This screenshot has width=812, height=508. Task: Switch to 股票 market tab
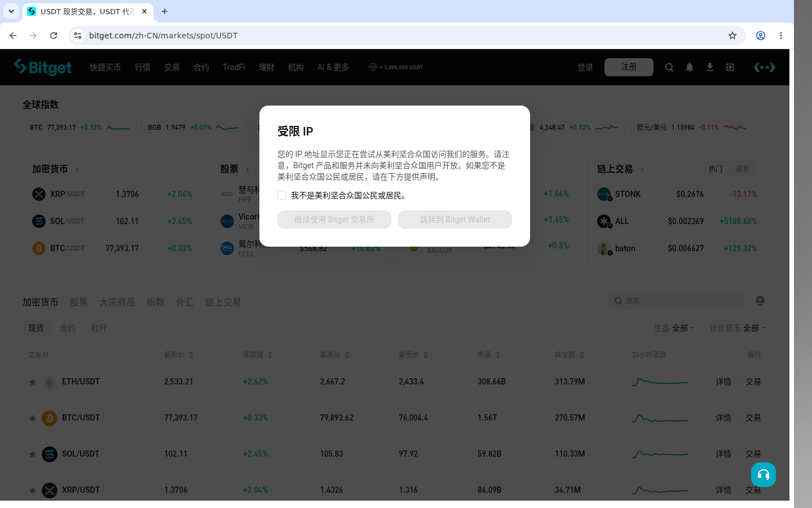pyautogui.click(x=79, y=302)
